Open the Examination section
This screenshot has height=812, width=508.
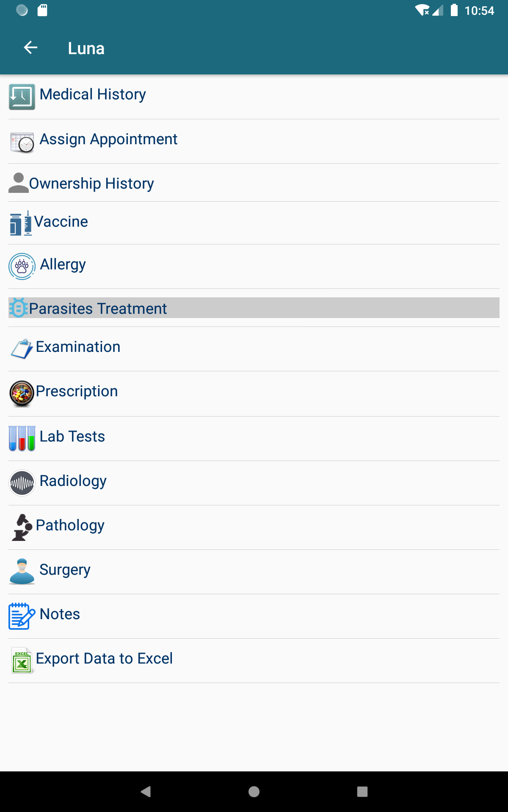pos(78,347)
